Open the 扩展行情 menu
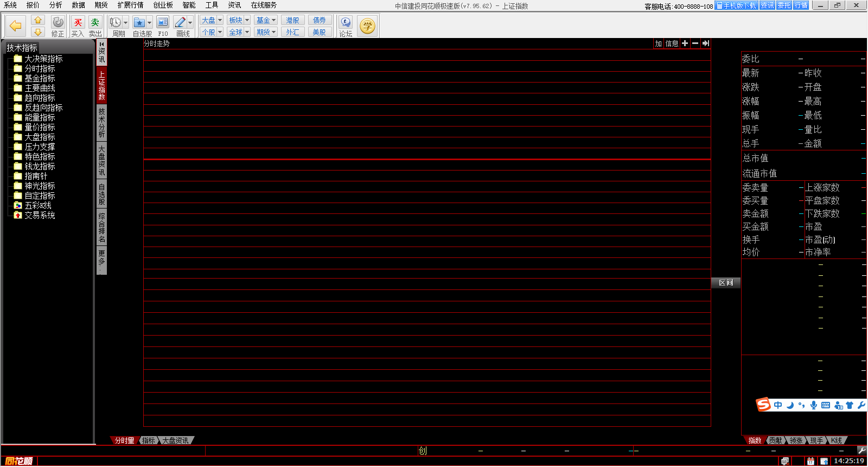The image size is (868, 467). click(x=131, y=5)
